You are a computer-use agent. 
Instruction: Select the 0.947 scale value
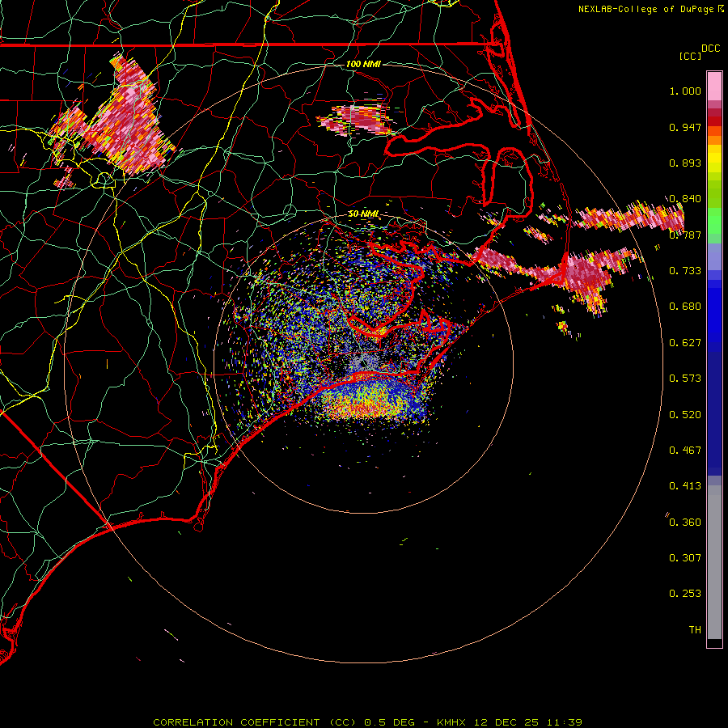[685, 127]
